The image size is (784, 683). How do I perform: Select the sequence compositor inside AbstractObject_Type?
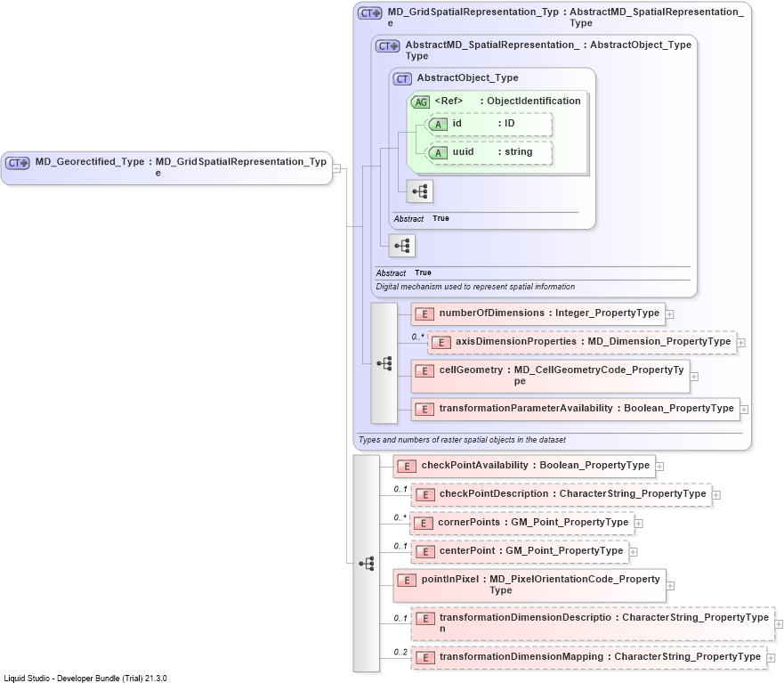(419, 191)
